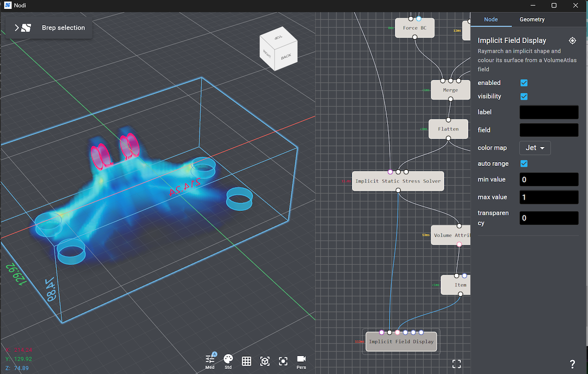This screenshot has height=374, width=588.
Task: Switch the Pers camera mode icon
Action: [x=301, y=359]
